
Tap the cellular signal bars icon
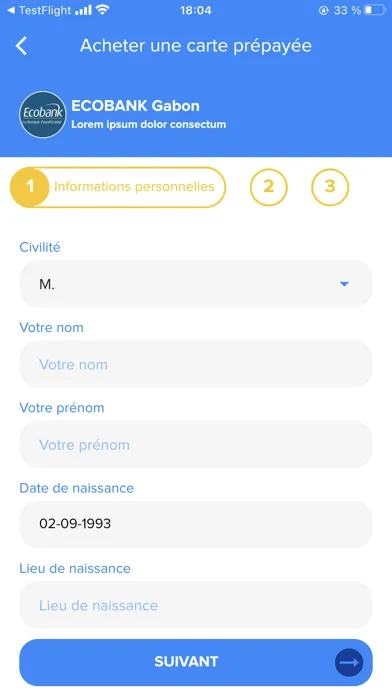[83, 10]
